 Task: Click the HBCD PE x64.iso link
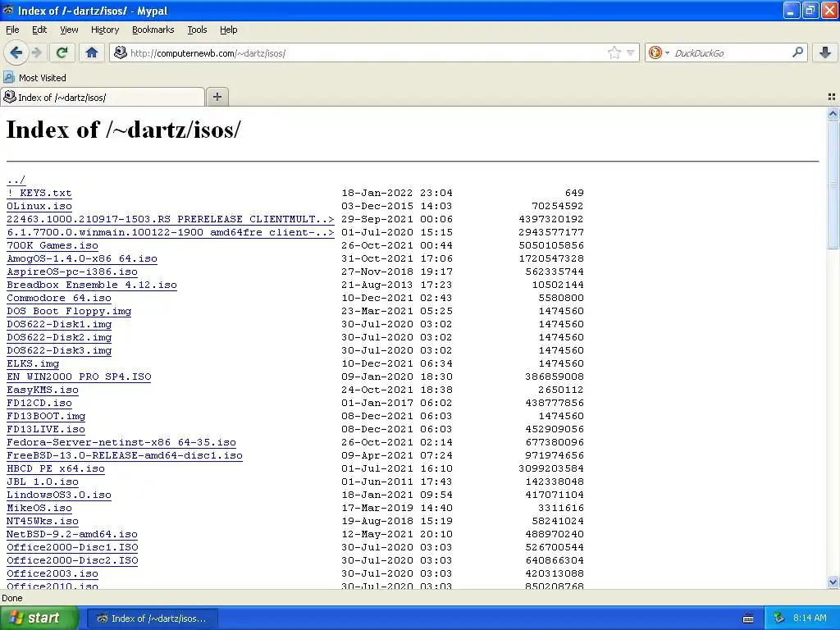coord(56,468)
